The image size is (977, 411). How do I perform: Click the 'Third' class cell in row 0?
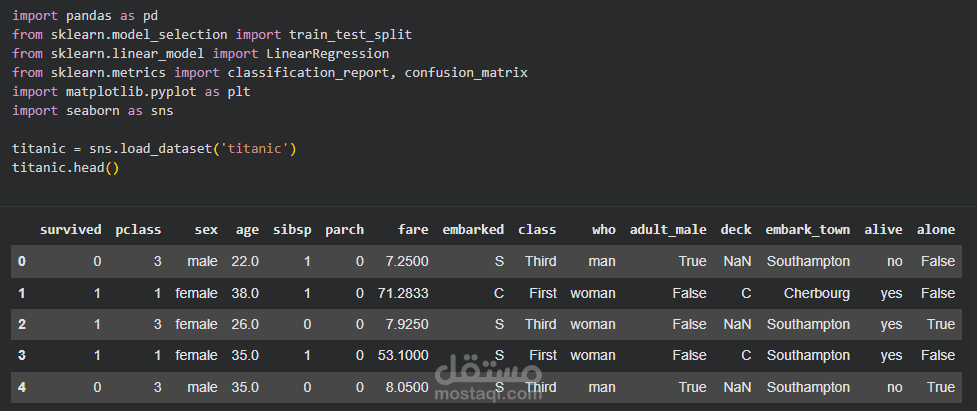540,262
